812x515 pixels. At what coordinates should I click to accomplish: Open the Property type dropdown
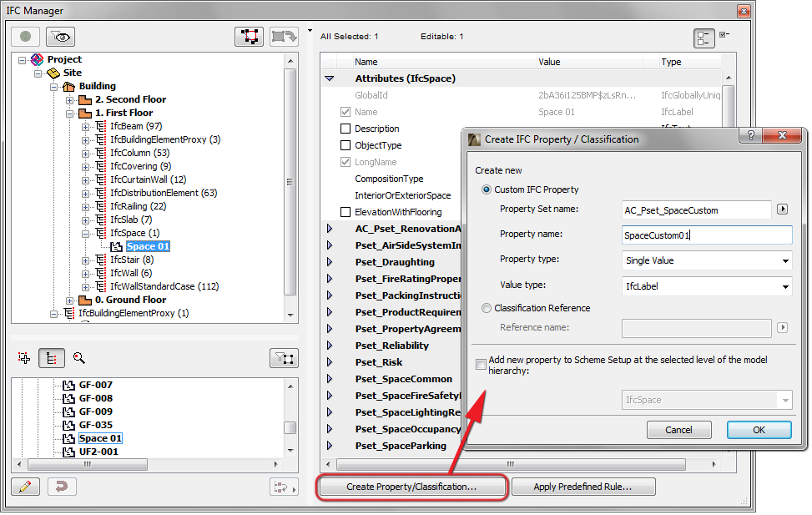[x=707, y=260]
